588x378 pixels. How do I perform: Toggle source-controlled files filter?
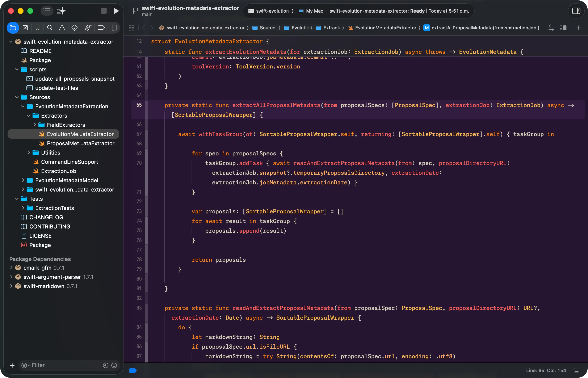point(114,365)
